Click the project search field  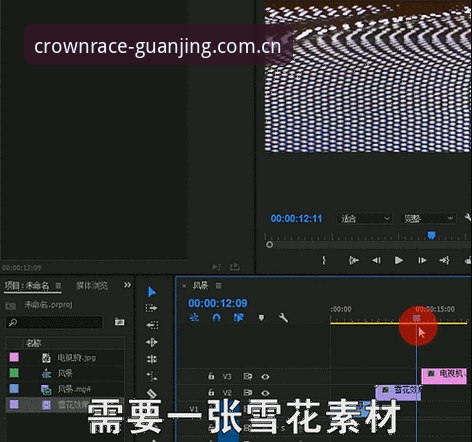(x=54, y=322)
